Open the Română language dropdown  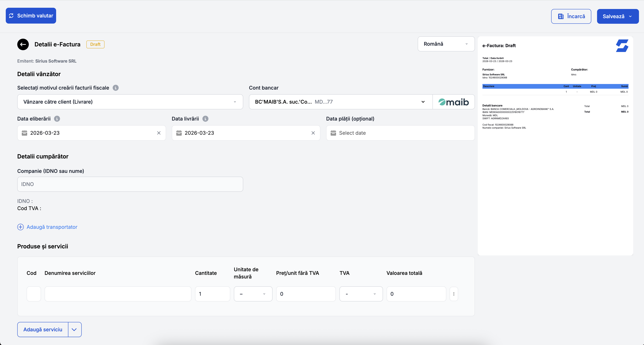pos(446,44)
